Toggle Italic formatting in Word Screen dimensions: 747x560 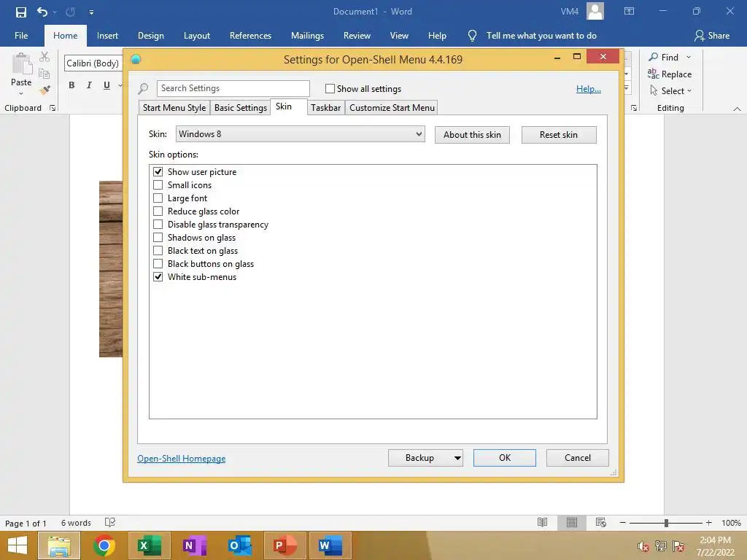(89, 85)
